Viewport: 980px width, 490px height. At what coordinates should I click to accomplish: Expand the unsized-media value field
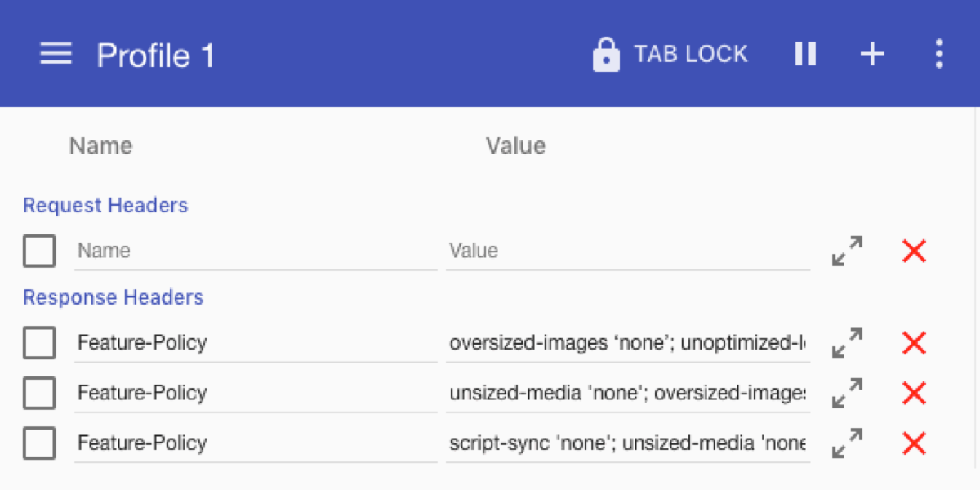(x=847, y=393)
